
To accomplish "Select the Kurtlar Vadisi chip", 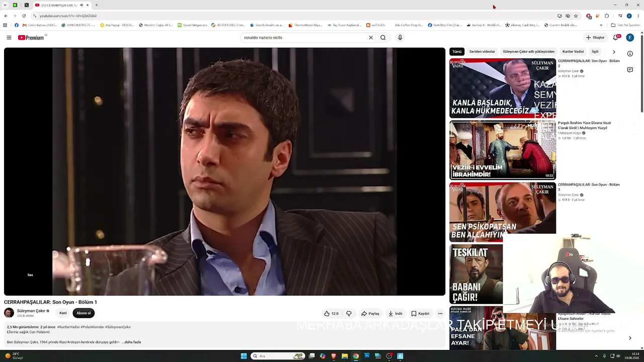I will click(x=573, y=51).
